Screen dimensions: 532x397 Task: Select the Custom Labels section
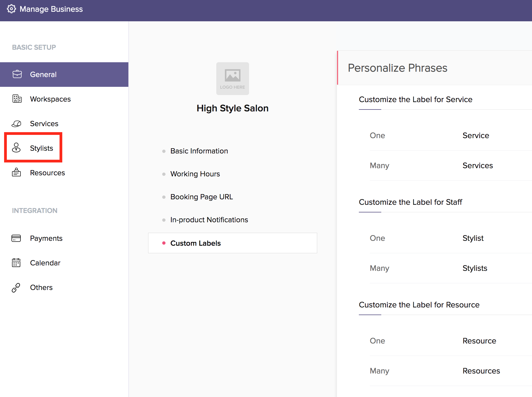pos(195,243)
